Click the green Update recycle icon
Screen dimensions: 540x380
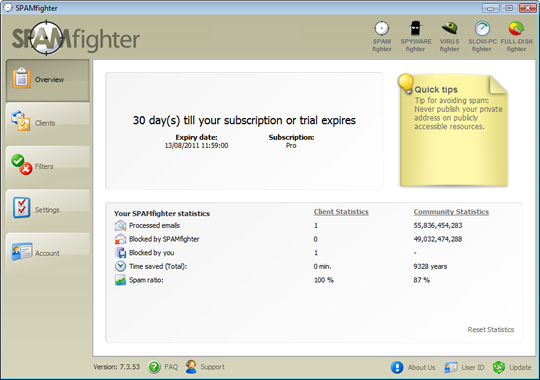499,367
